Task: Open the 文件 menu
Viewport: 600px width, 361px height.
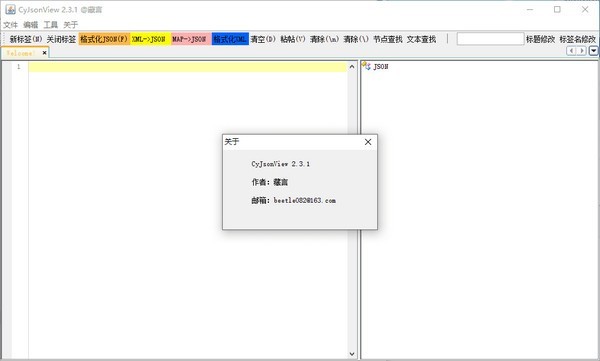Action: coord(11,25)
